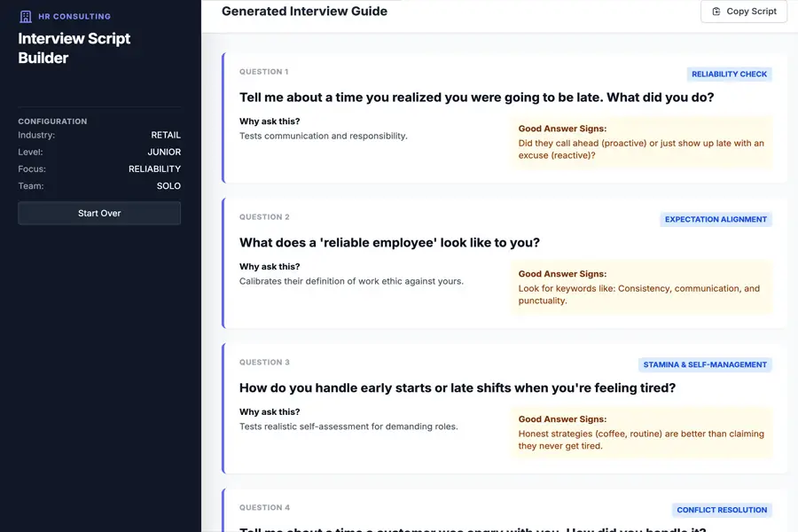Click the Interview Script Builder title
This screenshot has width=798, height=532.
74,48
